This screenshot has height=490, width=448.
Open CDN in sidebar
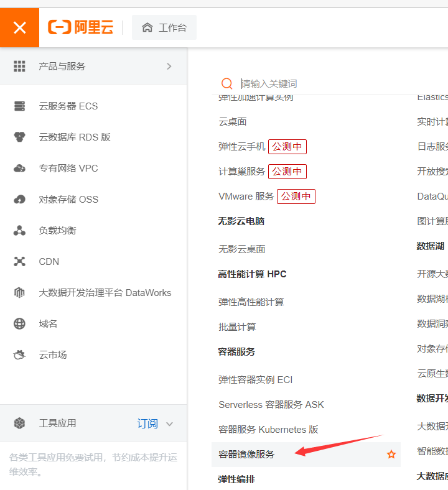(x=49, y=261)
